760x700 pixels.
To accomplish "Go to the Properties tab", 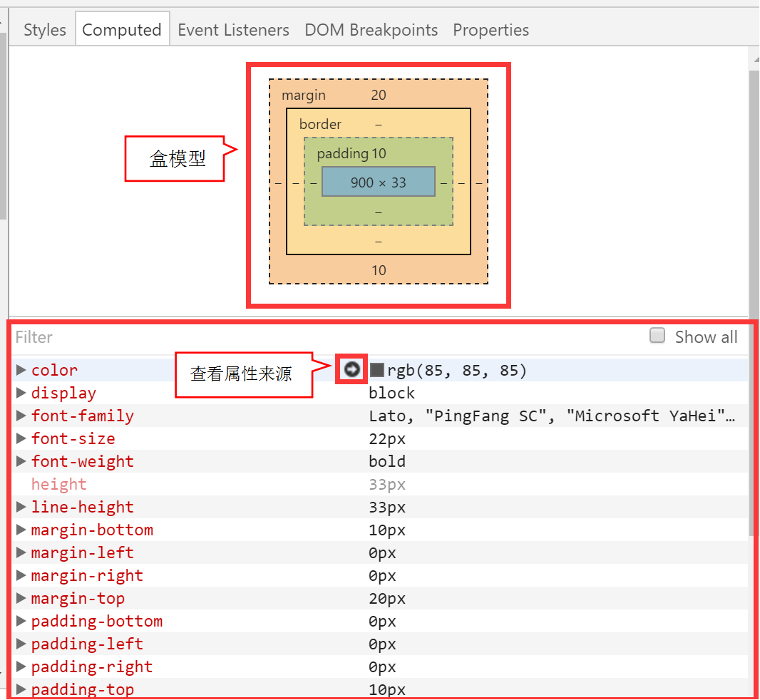I will pyautogui.click(x=491, y=30).
